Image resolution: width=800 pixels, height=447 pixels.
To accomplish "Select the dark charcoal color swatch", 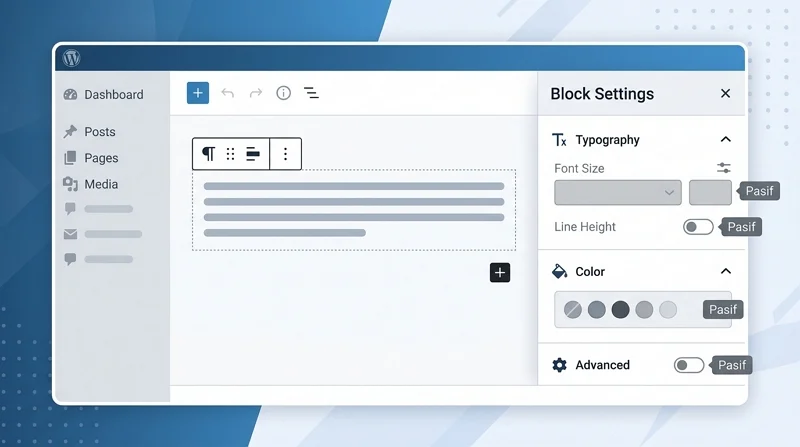I will [620, 310].
